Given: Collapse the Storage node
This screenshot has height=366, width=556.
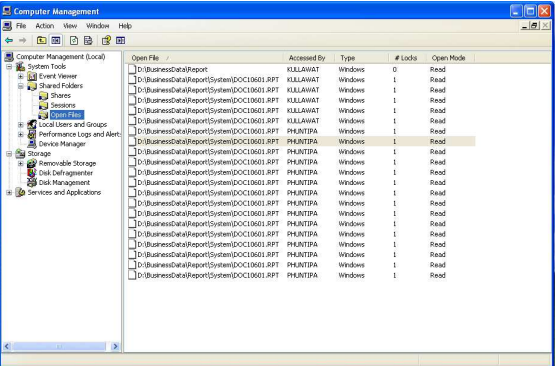Looking at the screenshot, I should pyautogui.click(x=9, y=154).
